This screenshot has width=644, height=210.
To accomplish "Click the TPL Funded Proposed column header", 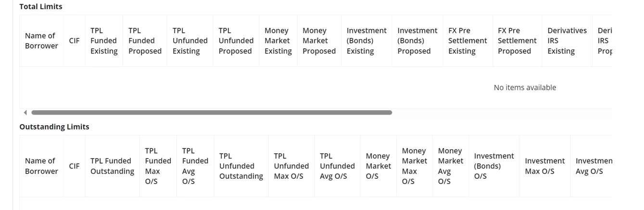I will (145, 41).
